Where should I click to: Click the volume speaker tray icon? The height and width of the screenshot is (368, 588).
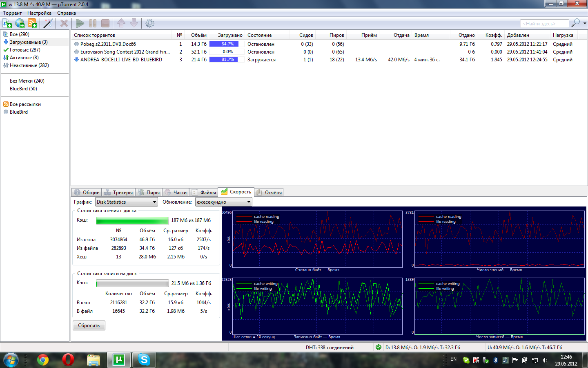[x=545, y=360]
